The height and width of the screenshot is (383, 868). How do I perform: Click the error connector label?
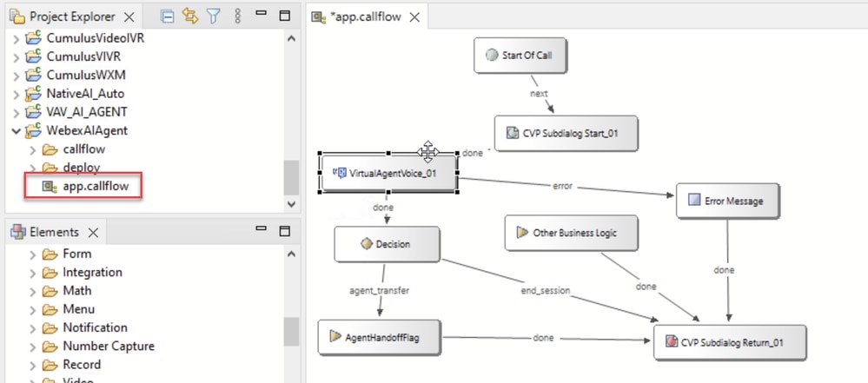point(562,186)
